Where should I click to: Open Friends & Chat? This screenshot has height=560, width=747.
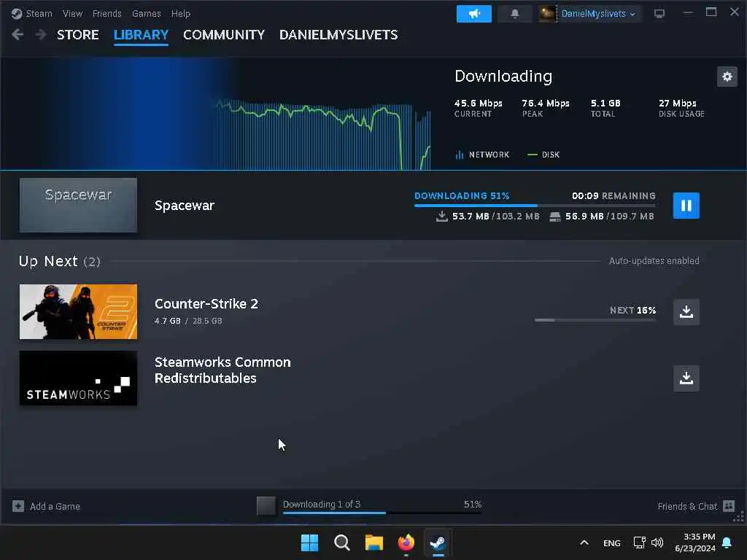687,506
